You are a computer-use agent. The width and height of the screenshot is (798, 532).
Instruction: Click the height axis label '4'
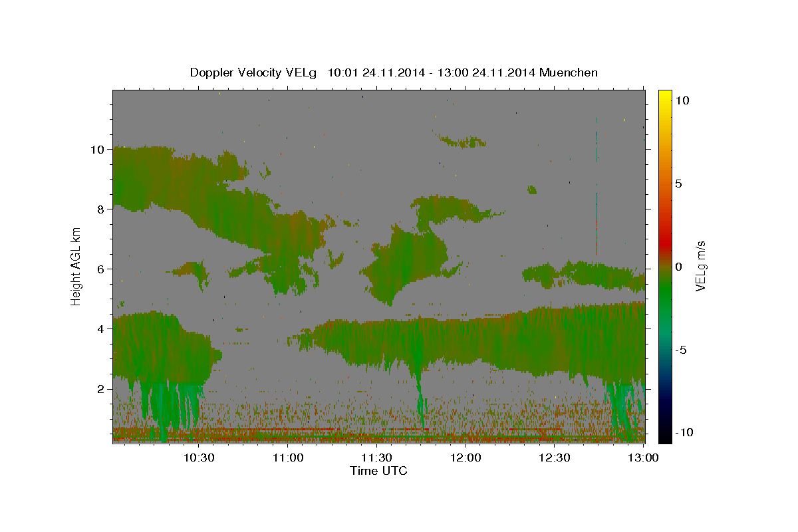102,329
